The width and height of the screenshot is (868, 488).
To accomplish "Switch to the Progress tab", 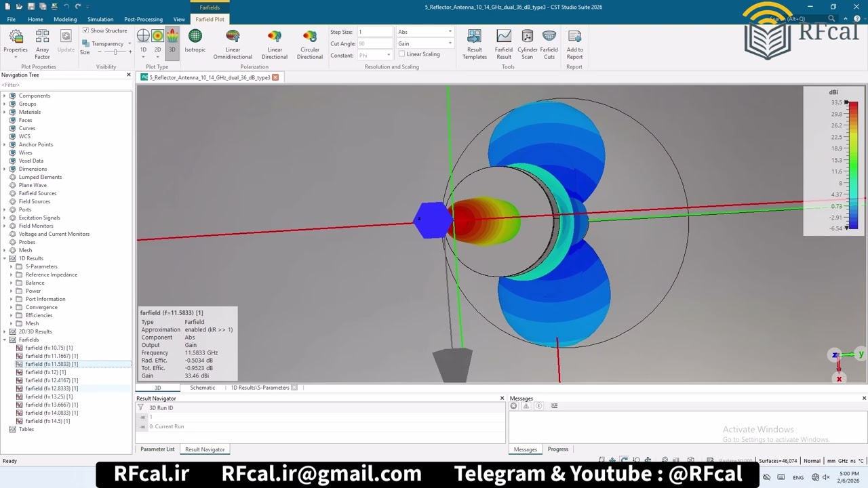I will (x=558, y=449).
